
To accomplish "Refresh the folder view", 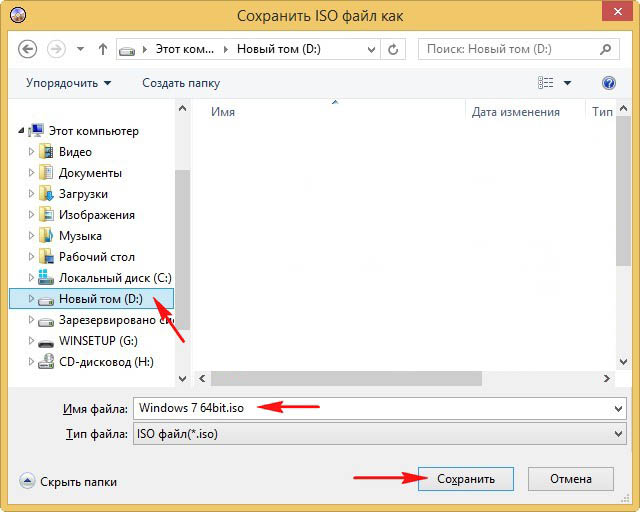I will (x=393, y=50).
